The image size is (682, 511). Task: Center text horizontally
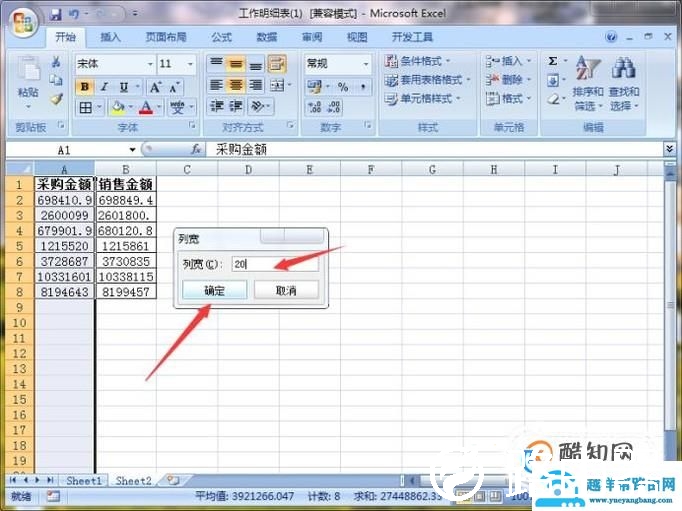(x=236, y=85)
